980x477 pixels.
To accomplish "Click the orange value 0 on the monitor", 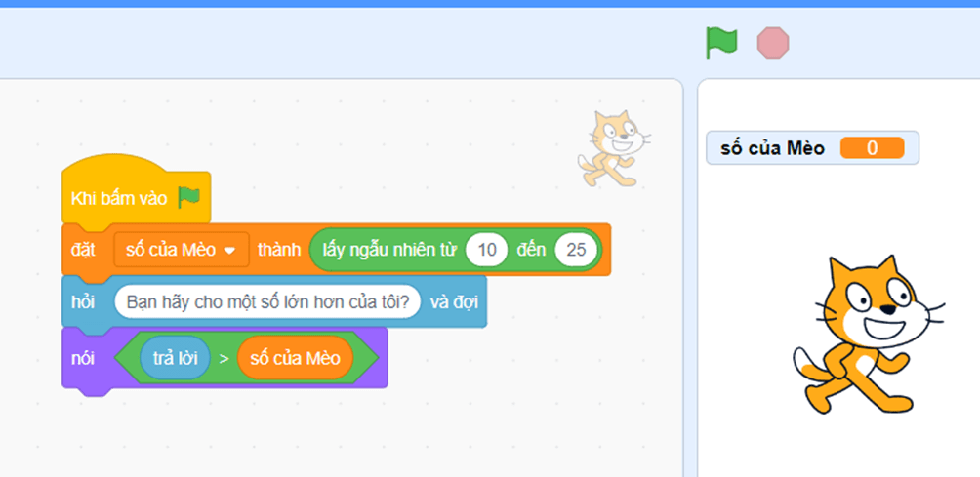I will pyautogui.click(x=872, y=148).
